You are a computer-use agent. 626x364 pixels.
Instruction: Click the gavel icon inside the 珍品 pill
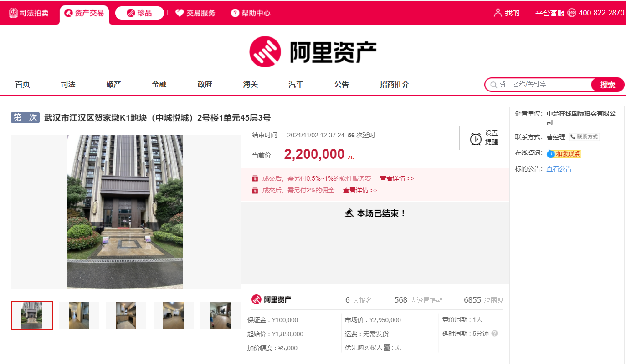[x=131, y=13]
